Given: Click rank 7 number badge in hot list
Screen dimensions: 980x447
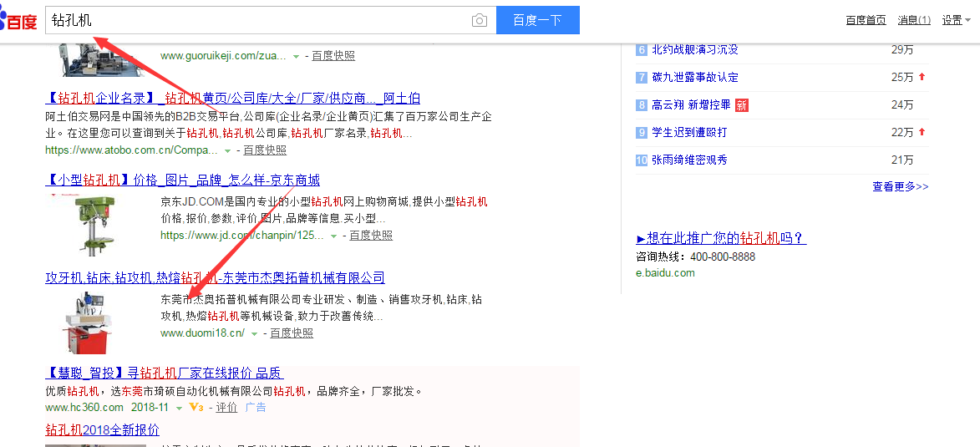Looking at the screenshot, I should pyautogui.click(x=642, y=78).
